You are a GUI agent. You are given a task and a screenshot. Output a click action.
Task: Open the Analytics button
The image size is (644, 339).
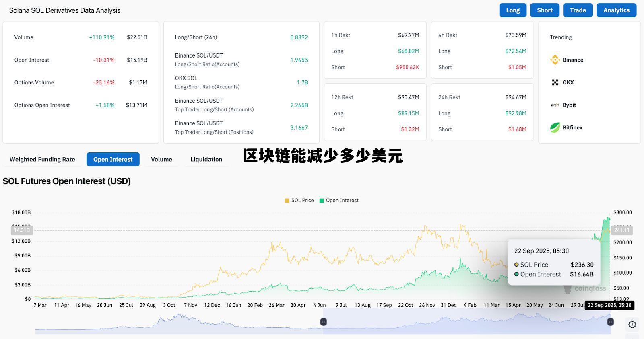[x=616, y=10]
